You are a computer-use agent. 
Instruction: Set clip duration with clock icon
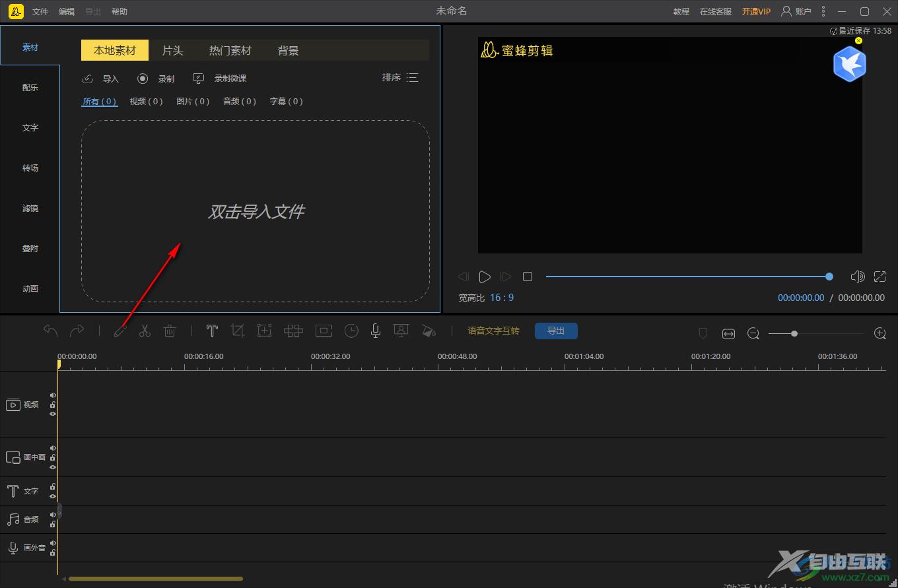(351, 331)
